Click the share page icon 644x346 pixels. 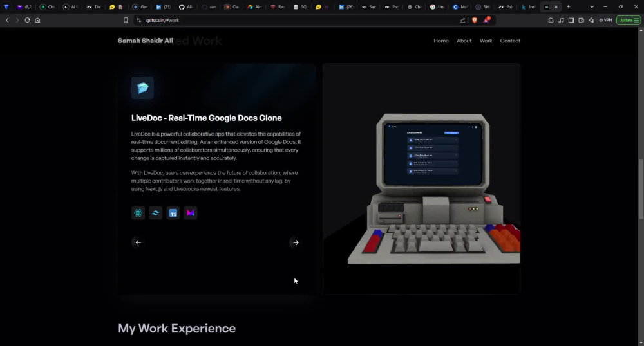click(x=462, y=20)
